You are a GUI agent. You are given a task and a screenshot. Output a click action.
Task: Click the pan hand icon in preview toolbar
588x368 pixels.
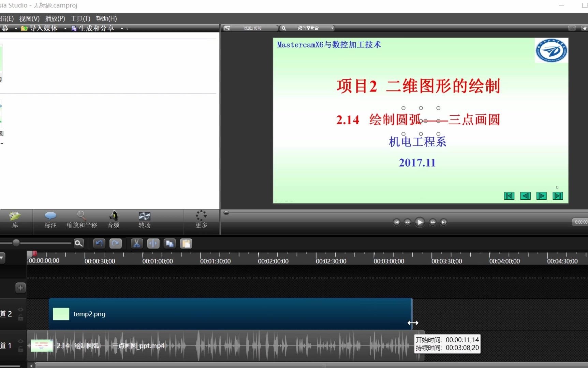tap(584, 28)
